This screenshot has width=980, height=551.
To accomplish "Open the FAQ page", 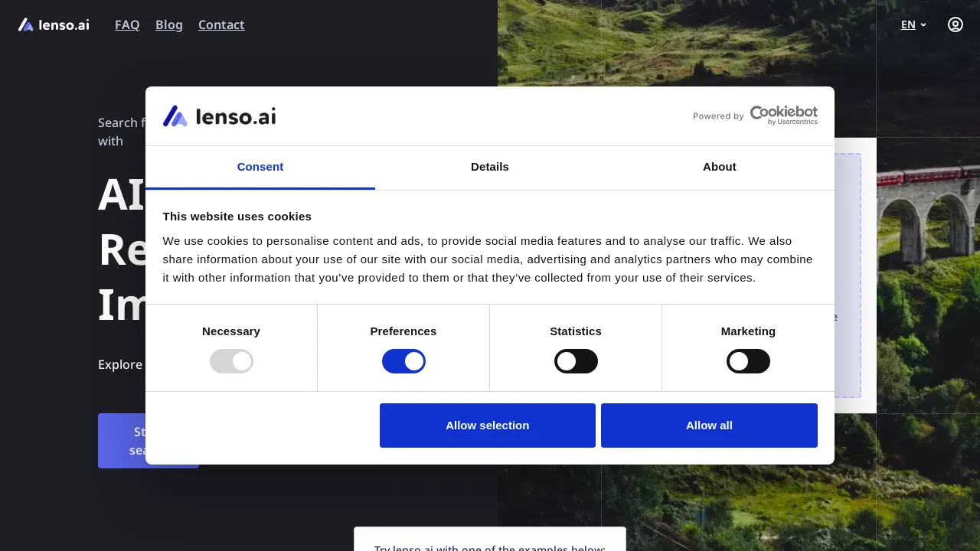I will pos(127,24).
